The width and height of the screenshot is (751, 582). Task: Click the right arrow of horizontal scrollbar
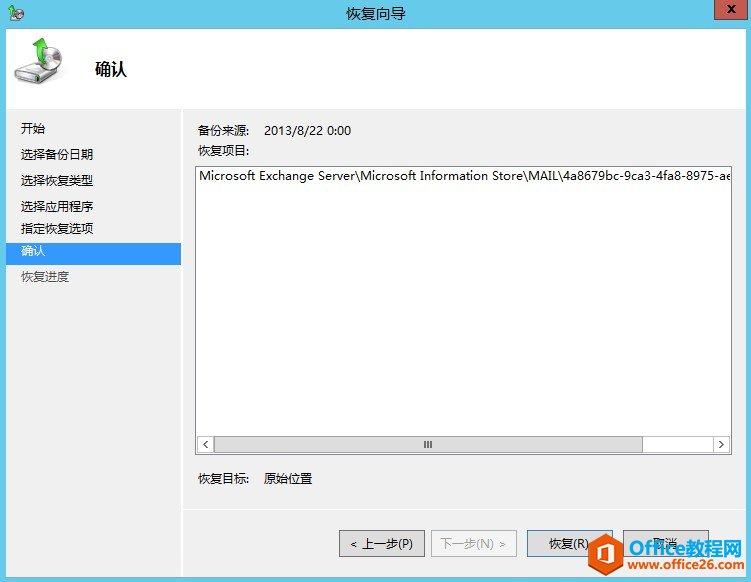[x=721, y=445]
